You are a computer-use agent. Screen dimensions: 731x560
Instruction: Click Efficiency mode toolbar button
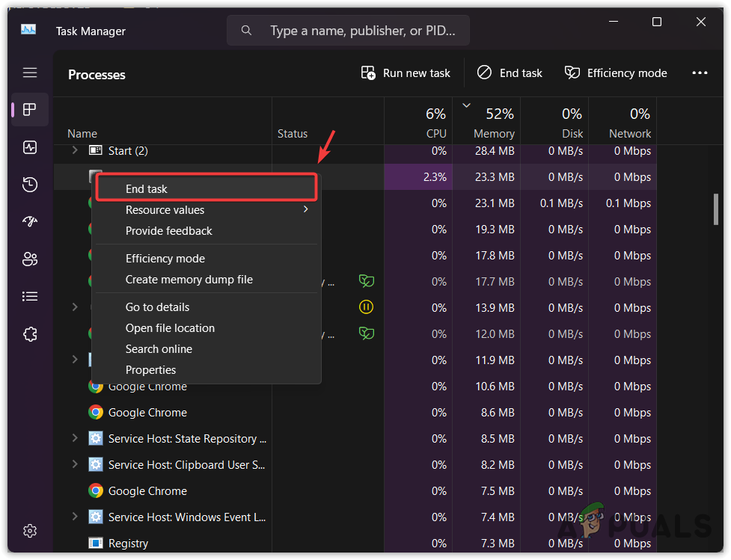[616, 73]
